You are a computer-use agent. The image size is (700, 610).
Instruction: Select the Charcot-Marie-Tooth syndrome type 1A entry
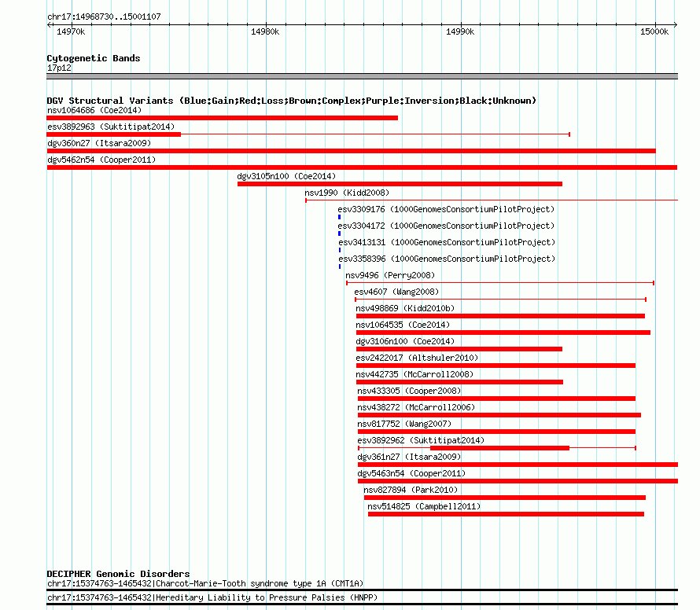click(205, 584)
